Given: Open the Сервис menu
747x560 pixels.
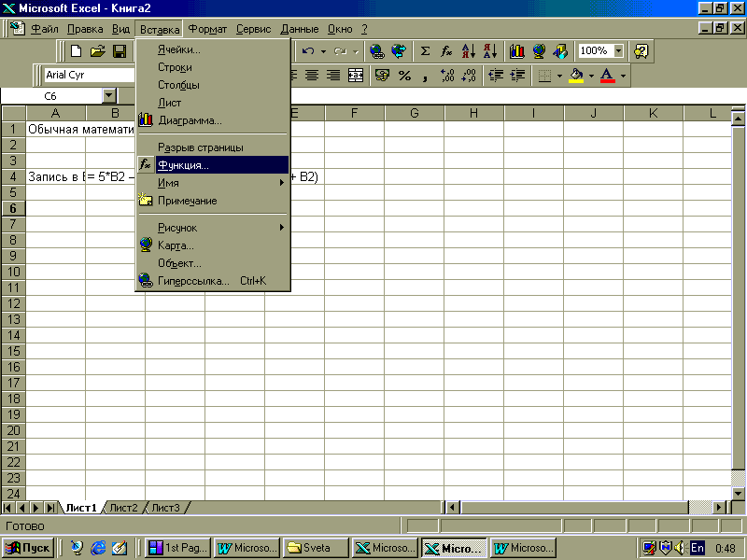Looking at the screenshot, I should 253,29.
